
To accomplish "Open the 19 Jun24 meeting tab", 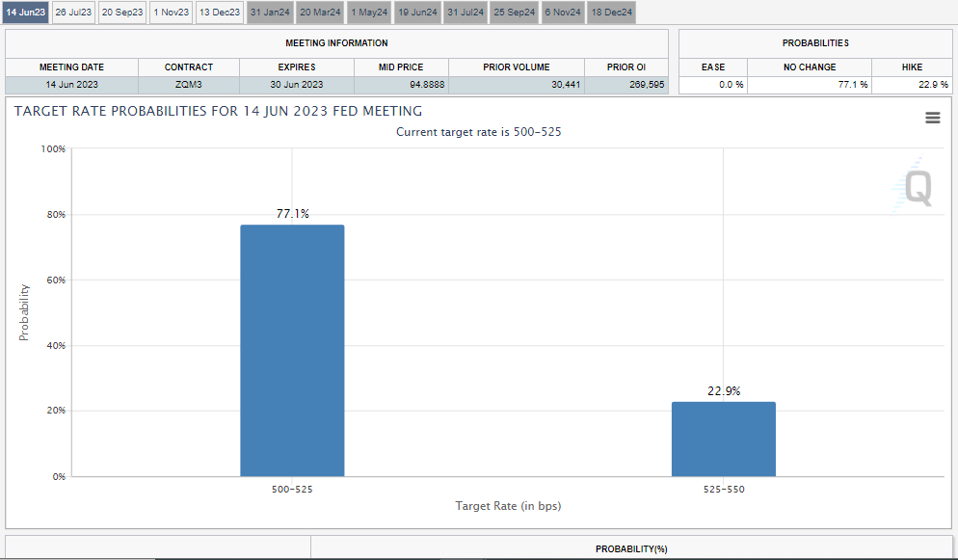I will pos(417,13).
